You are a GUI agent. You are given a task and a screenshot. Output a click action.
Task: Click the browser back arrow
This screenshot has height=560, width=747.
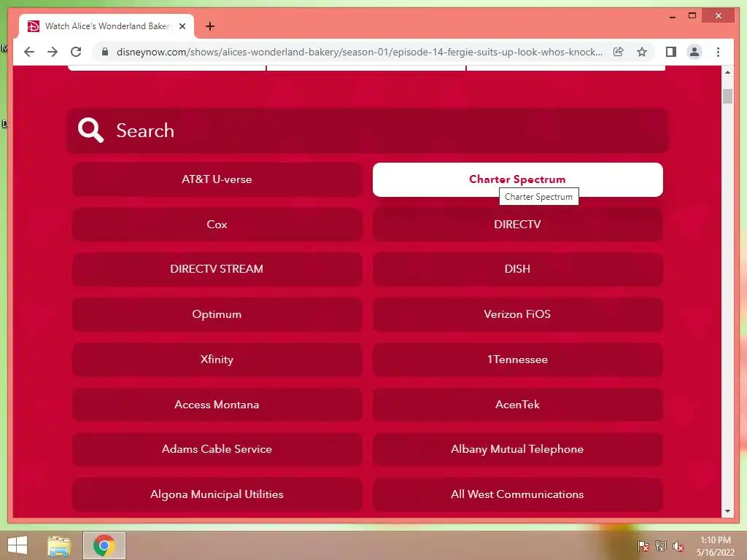coord(29,52)
